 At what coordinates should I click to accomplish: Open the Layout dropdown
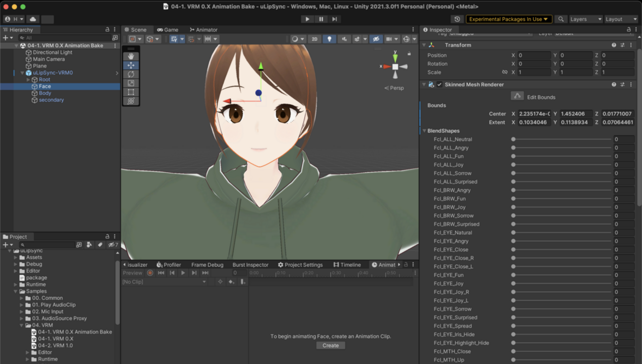point(621,19)
